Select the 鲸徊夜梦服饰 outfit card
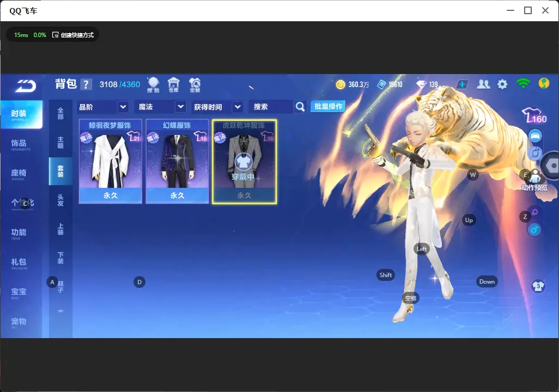 pos(110,162)
